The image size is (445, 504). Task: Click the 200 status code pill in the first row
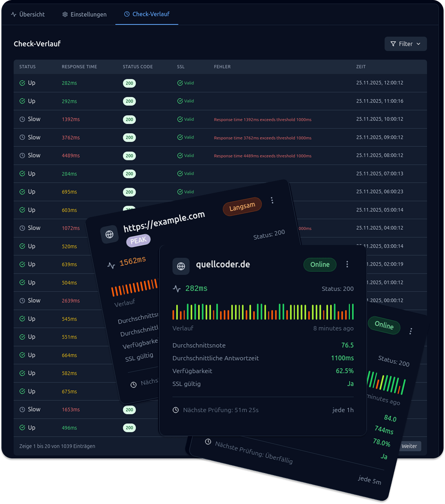point(129,83)
